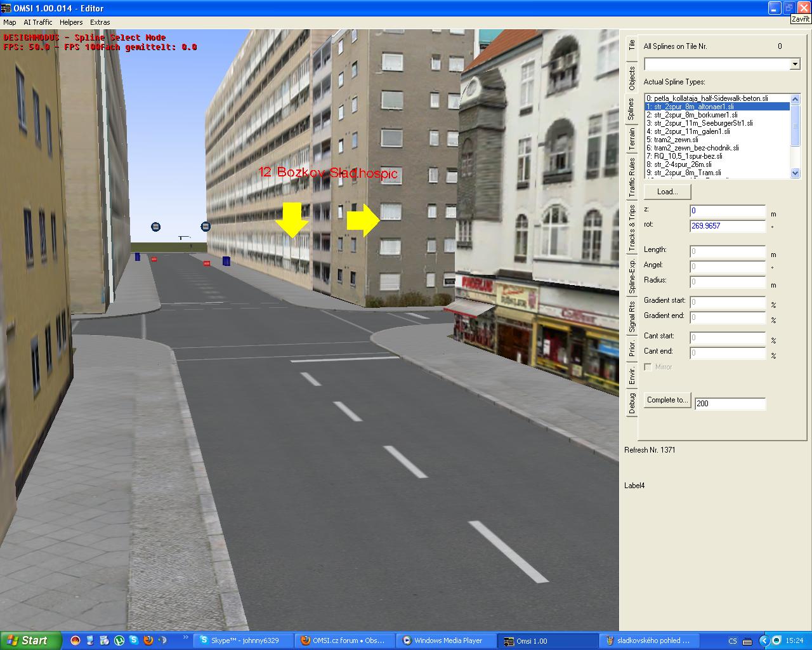Switch to the Terrain tab
Image resolution: width=812 pixels, height=650 pixels.
[x=632, y=139]
